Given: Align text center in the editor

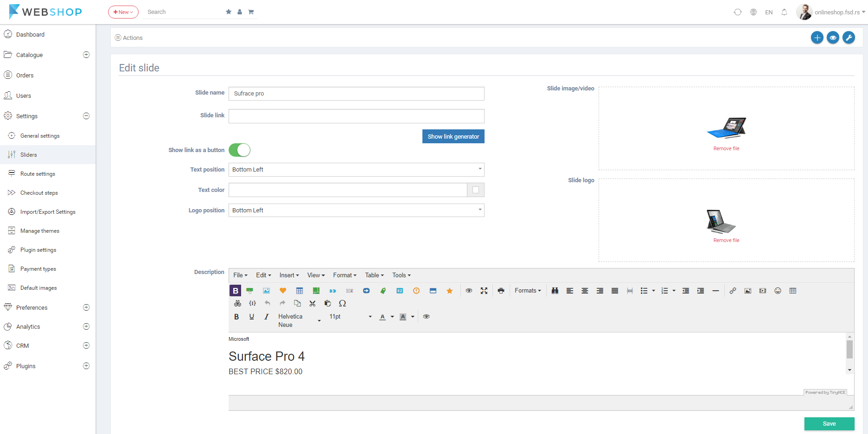Looking at the screenshot, I should 585,291.
